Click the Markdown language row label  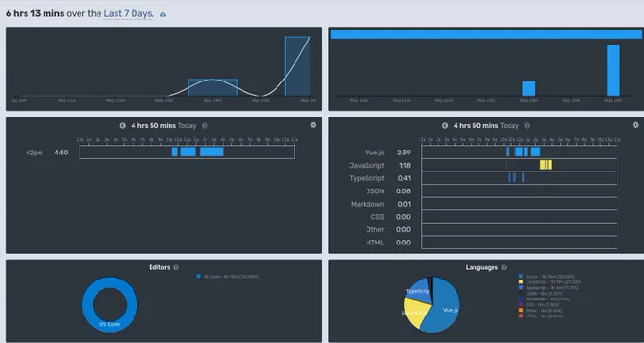[367, 204]
